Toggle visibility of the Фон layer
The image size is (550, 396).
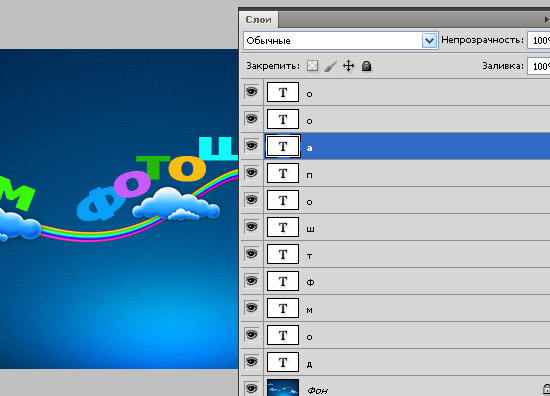(251, 388)
